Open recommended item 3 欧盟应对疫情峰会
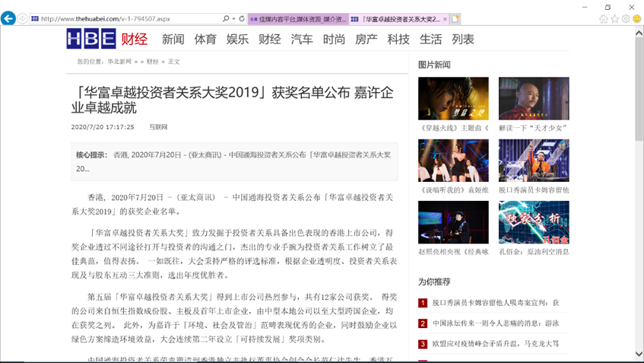Image resolution: width=644 pixels, height=363 pixels. [x=495, y=344]
